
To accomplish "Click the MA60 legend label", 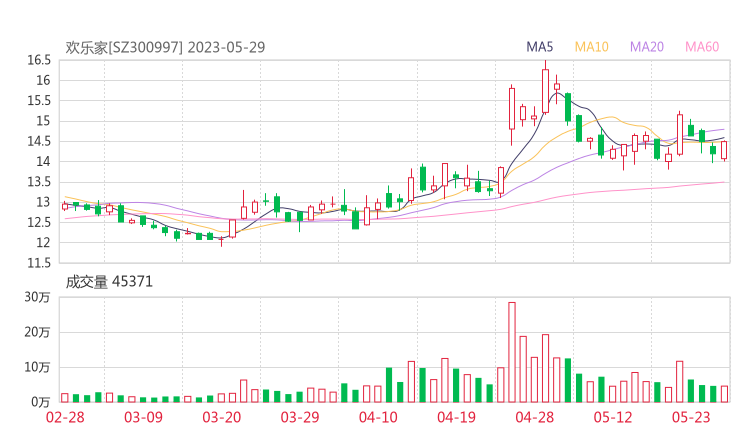I will click(702, 47).
